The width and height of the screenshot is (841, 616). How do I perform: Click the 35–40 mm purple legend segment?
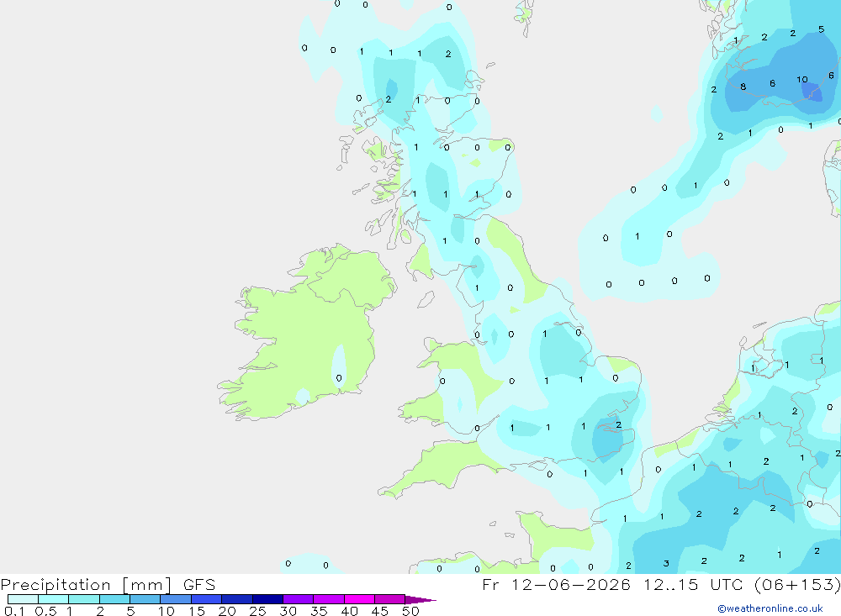[x=329, y=599]
